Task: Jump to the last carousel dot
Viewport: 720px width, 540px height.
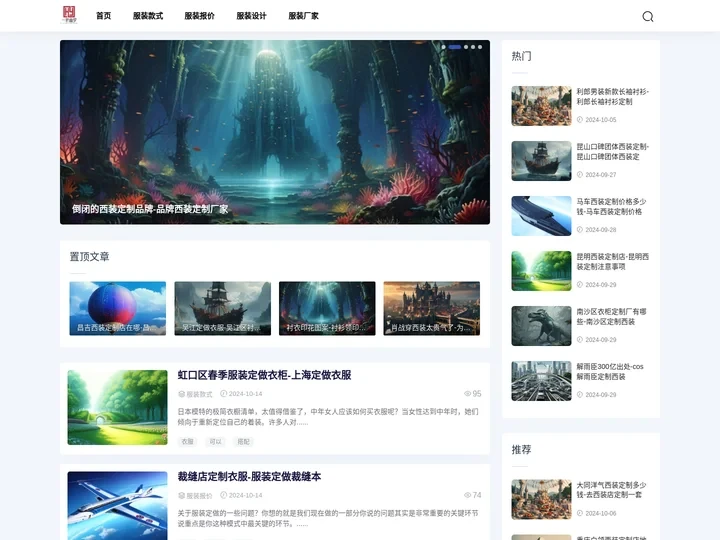Action: tap(480, 47)
